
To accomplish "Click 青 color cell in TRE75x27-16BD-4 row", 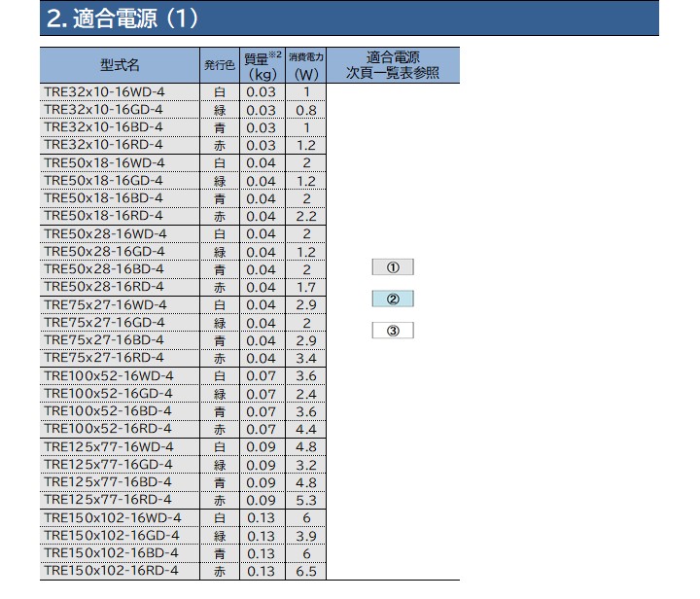I will (x=220, y=341).
